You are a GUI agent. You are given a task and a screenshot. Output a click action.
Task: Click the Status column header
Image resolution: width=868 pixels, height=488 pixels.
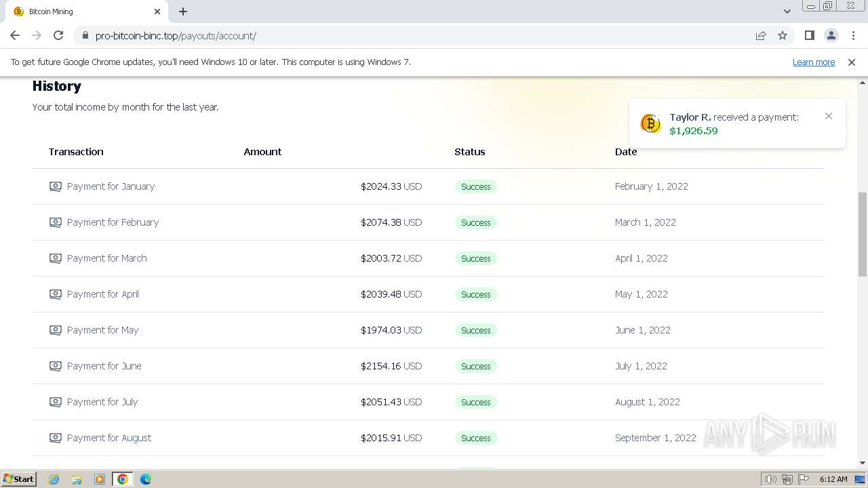470,152
